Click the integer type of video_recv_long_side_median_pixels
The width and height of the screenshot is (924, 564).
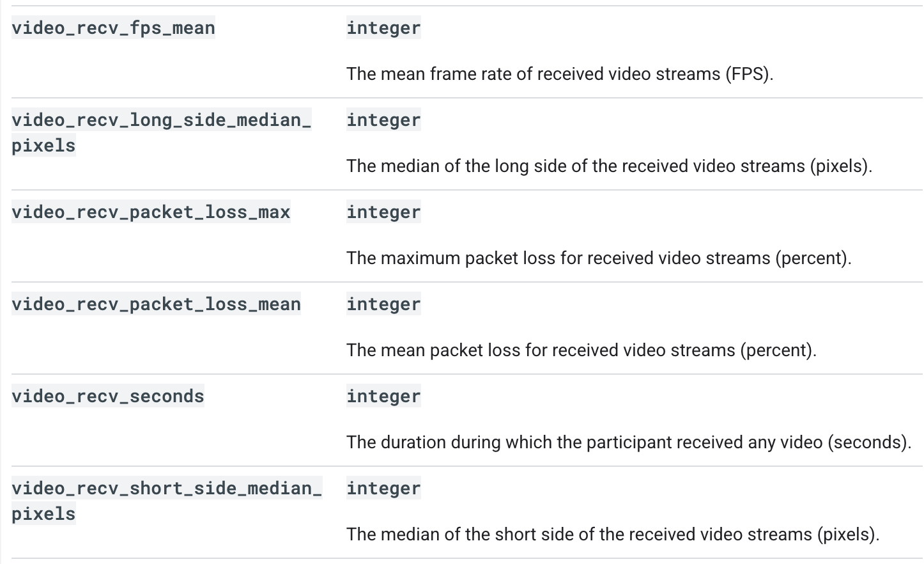point(383,120)
